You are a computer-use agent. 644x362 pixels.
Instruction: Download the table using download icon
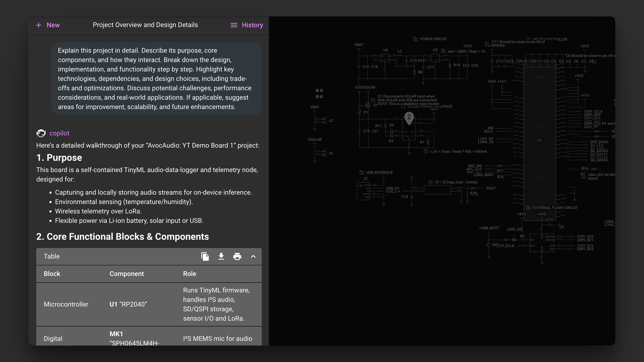221,256
